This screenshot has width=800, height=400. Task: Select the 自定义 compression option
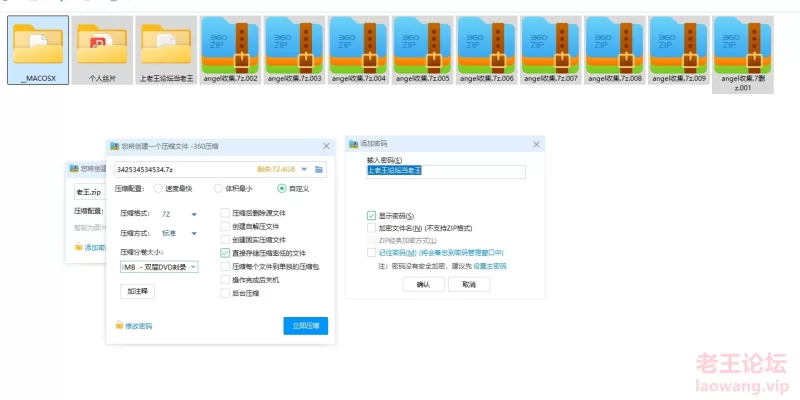point(282,188)
